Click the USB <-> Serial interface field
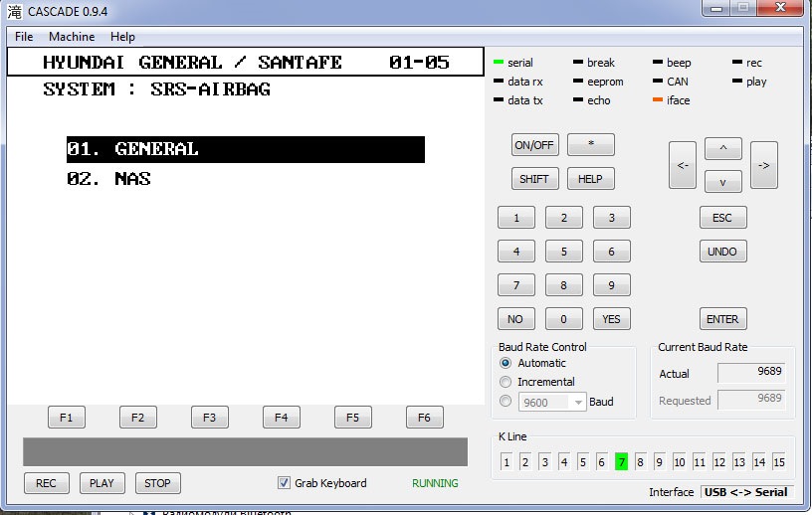Image resolution: width=812 pixels, height=515 pixels. tap(746, 492)
